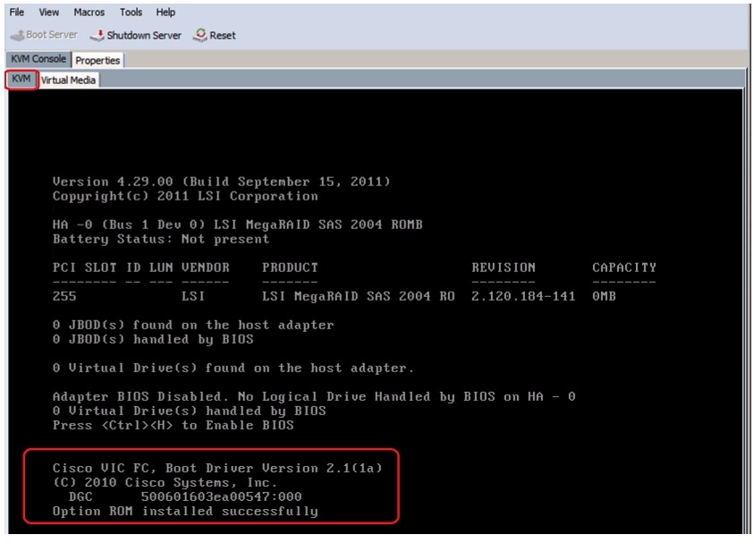Select the KVM sub-tab

[21, 79]
